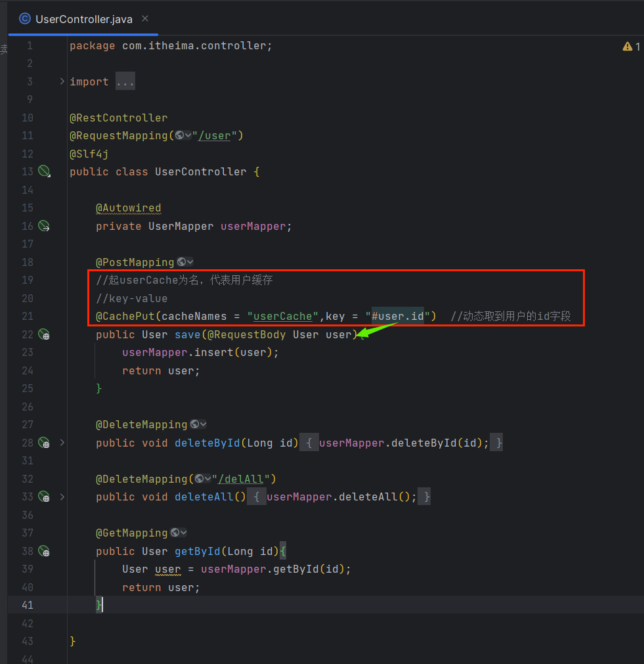The height and width of the screenshot is (664, 644).
Task: Click the endpoint gutter icon beside deleteAll
Action: click(x=44, y=497)
